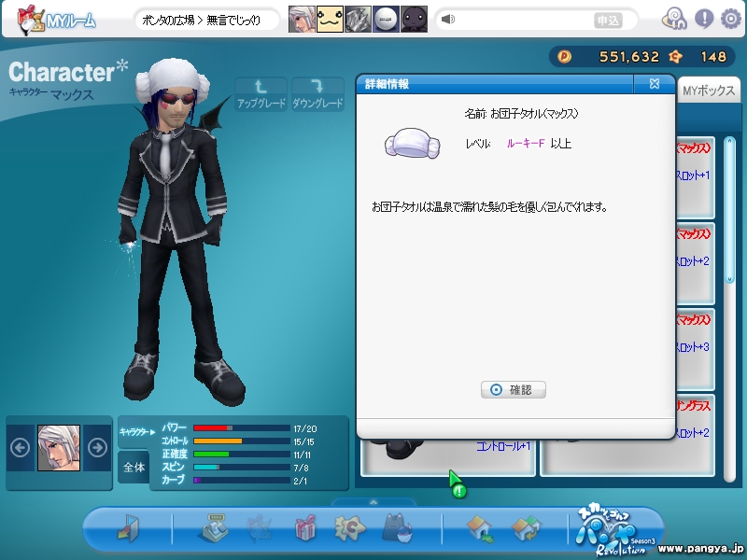Screen dimensions: 747x560
Task: Click the 551,632 Pang balance
Action: tap(628, 57)
